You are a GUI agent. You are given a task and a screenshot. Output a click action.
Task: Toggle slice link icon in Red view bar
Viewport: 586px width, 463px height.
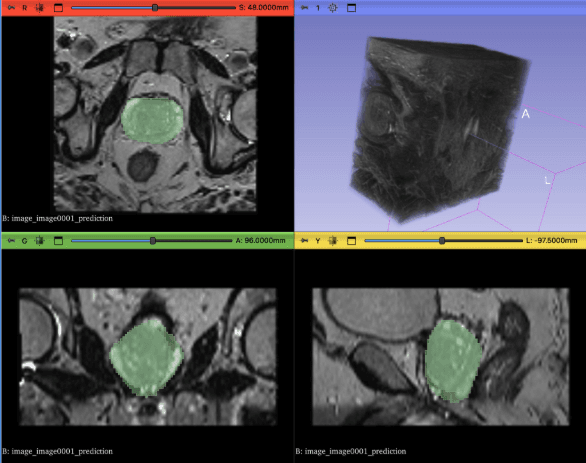coord(40,8)
